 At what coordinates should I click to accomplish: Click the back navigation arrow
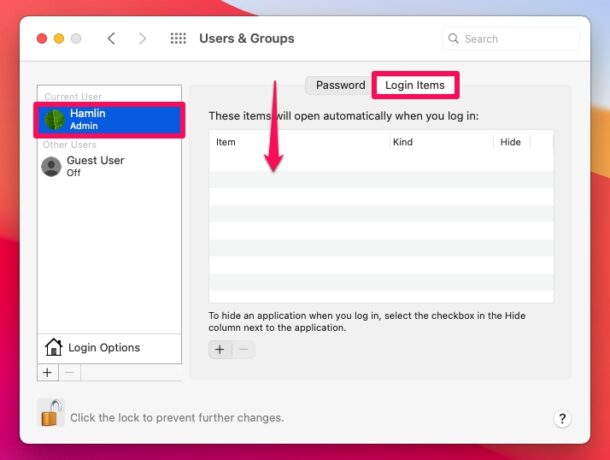click(111, 39)
